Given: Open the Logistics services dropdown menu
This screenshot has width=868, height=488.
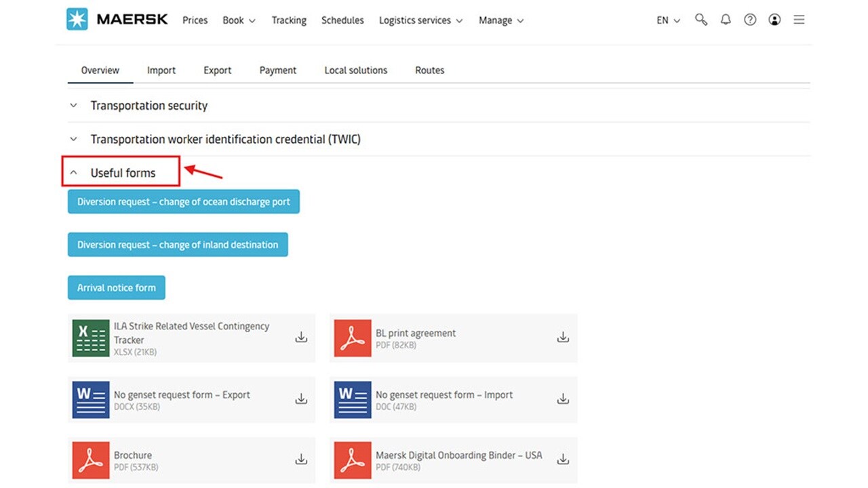Looking at the screenshot, I should pos(420,20).
